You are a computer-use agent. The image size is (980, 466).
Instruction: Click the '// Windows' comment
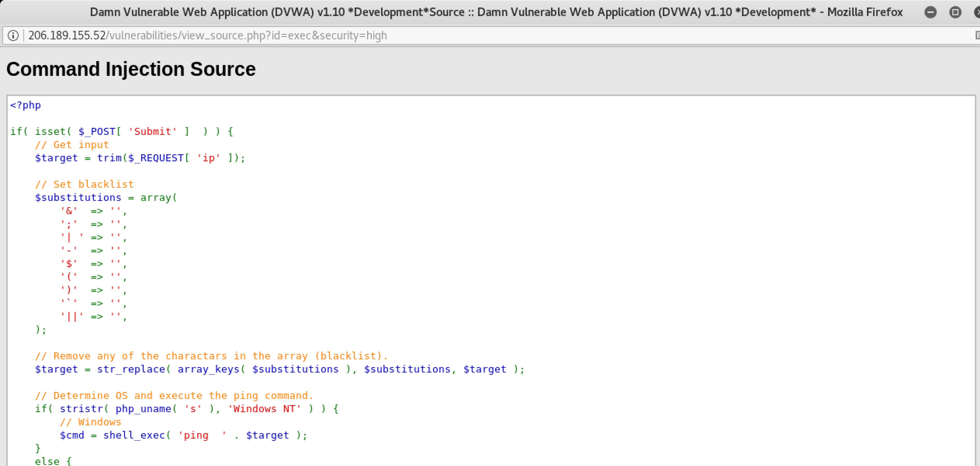coord(90,422)
